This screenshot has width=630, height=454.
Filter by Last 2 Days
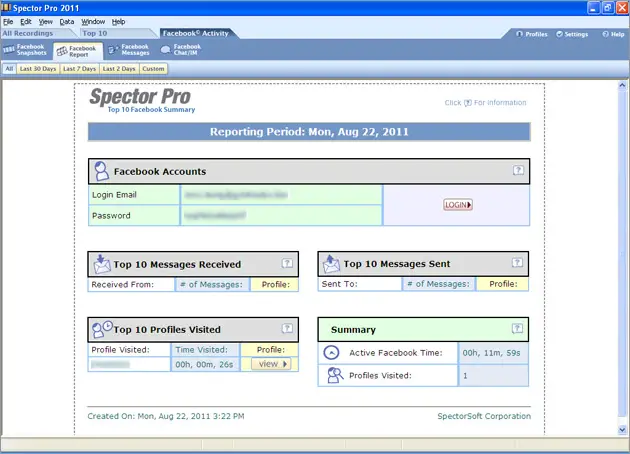coord(119,69)
